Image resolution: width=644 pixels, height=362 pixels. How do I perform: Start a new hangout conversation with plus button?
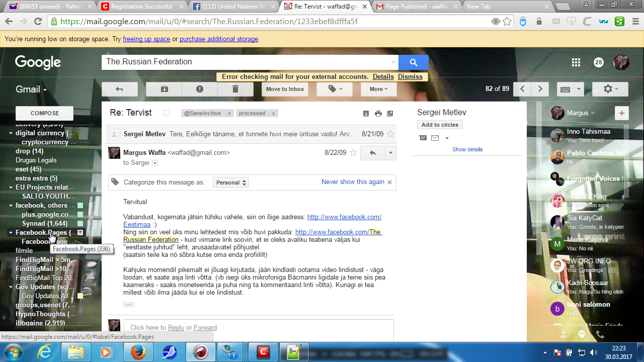622,113
